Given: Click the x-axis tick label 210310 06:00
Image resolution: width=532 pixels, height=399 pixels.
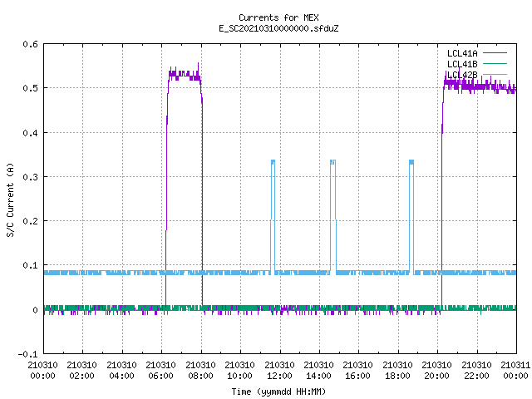Looking at the screenshot, I should (x=160, y=371).
